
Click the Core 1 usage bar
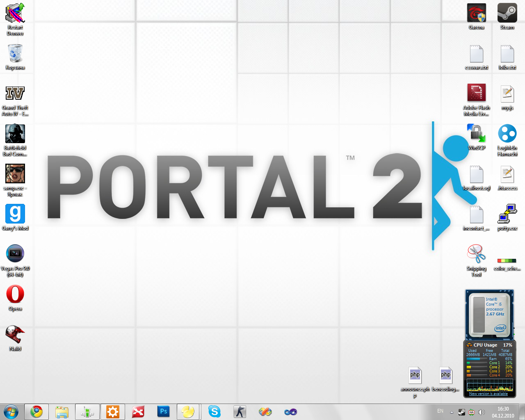(477, 363)
